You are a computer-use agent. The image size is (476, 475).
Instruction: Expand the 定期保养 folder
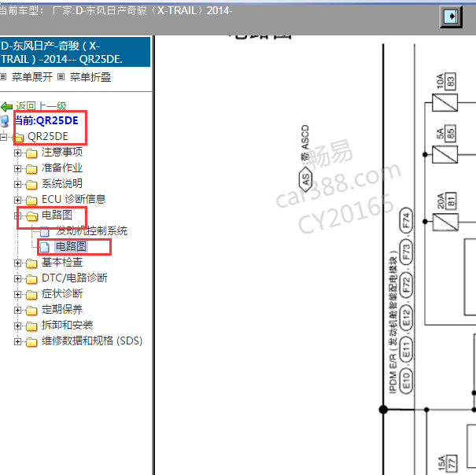[17, 311]
